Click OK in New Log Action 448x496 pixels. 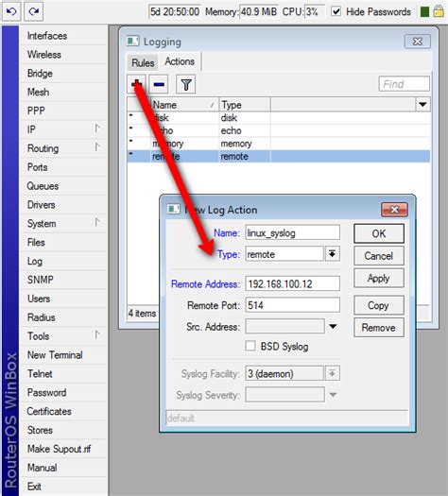click(x=379, y=233)
